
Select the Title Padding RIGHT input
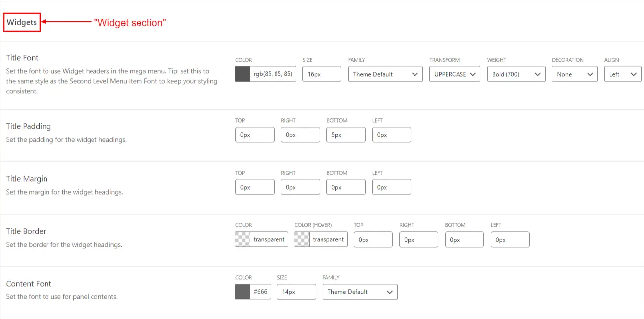[300, 134]
